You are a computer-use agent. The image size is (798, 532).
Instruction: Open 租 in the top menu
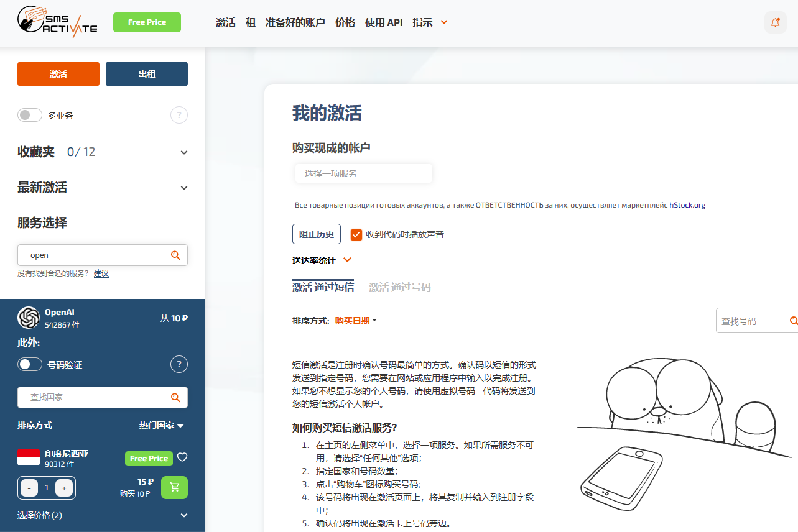[x=251, y=22]
